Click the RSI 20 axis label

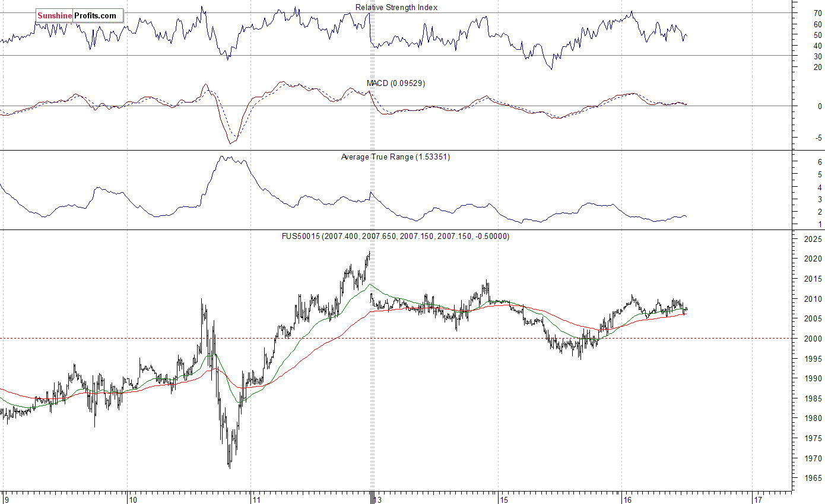pos(817,66)
